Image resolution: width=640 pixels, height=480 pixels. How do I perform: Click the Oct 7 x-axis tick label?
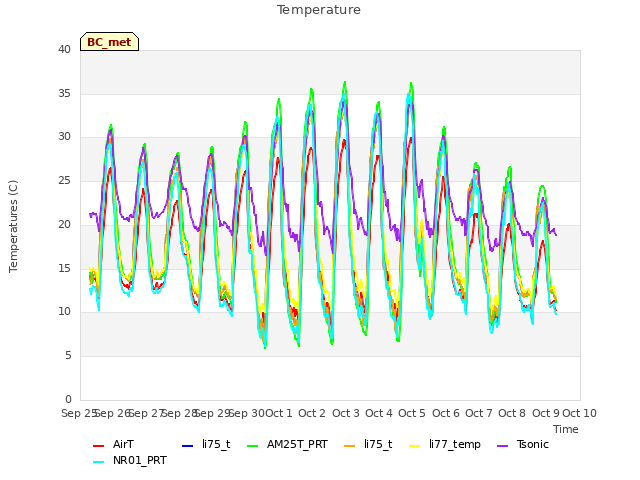[479, 413]
